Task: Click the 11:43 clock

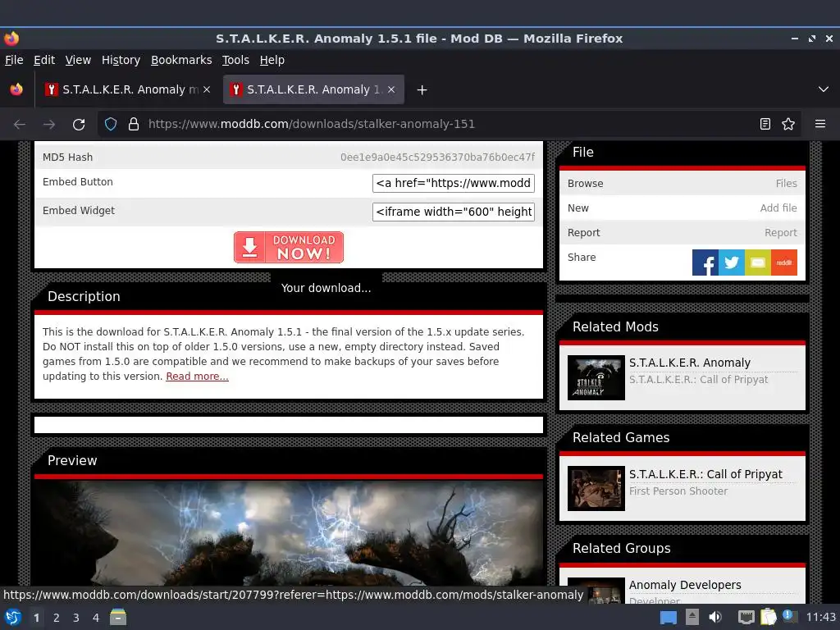Action: coord(820,617)
